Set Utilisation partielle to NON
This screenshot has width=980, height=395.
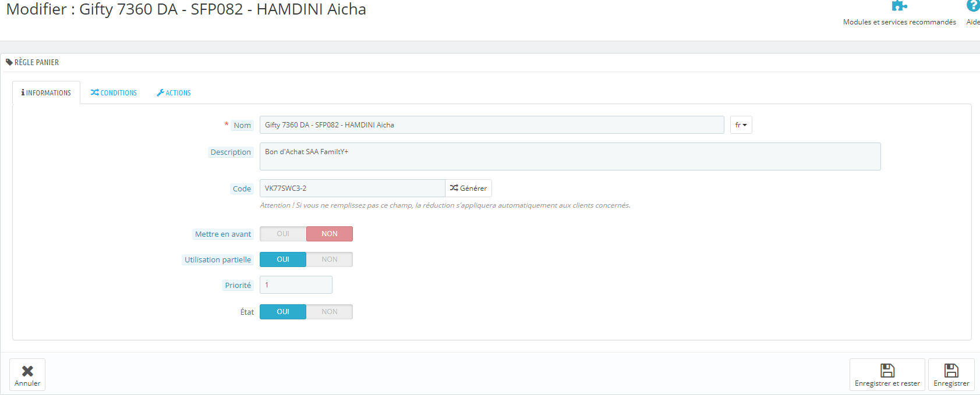click(330, 259)
